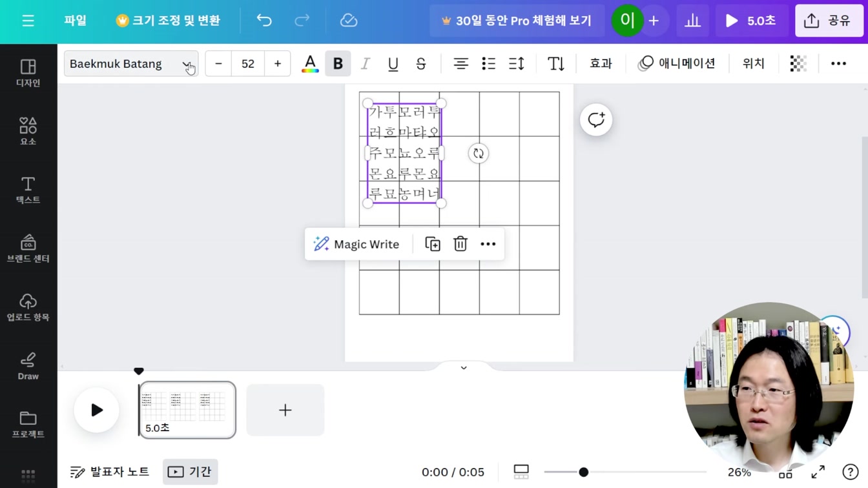Image resolution: width=868 pixels, height=488 pixels.
Task: Add collaborator with plus icon
Action: click(654, 21)
